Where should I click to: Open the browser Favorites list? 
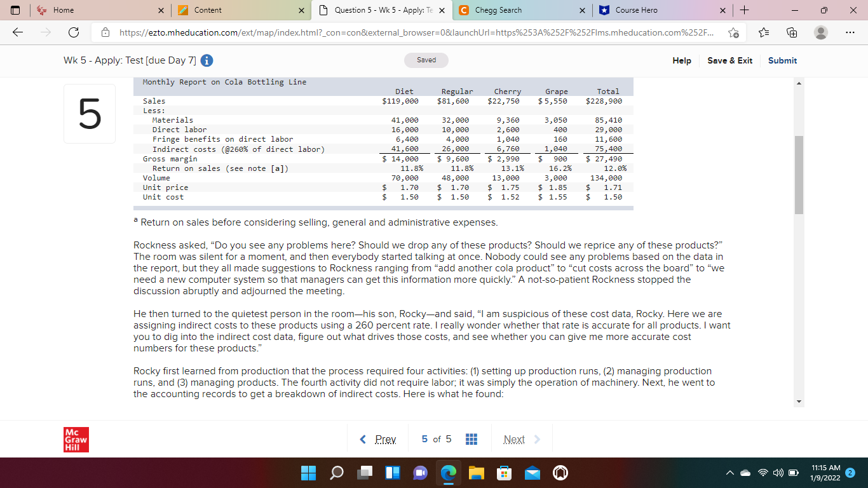pos(764,33)
